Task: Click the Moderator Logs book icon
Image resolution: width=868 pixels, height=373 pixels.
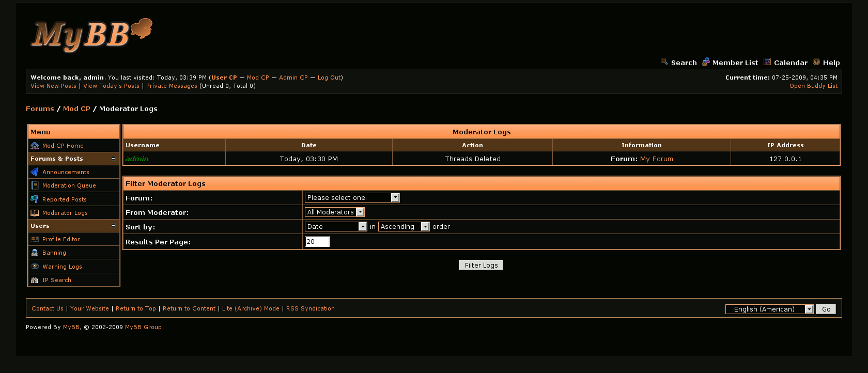Action: pos(35,213)
